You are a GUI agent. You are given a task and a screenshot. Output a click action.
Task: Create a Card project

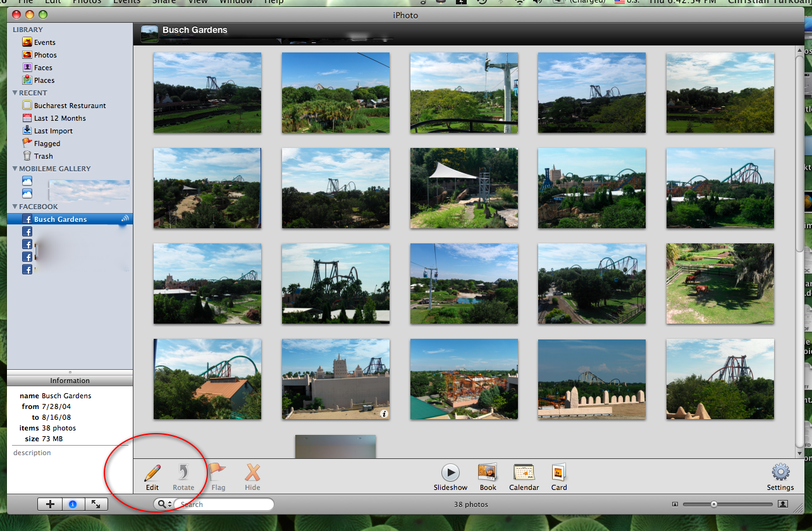click(559, 477)
